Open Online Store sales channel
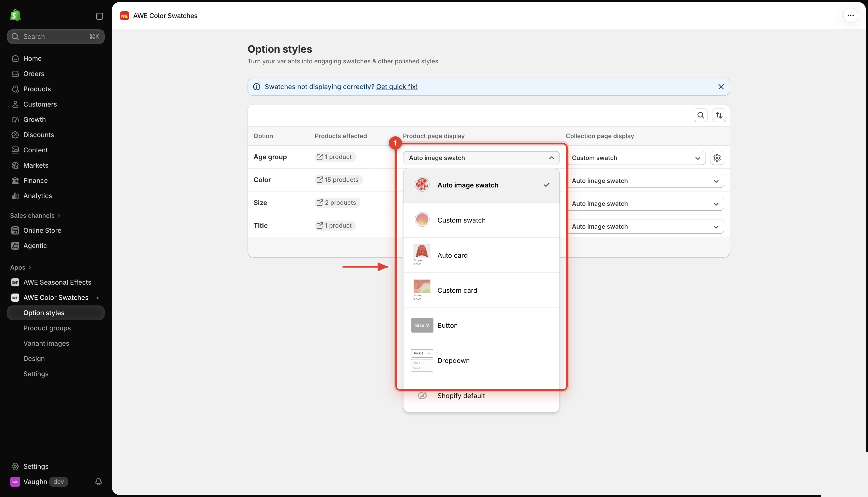 (x=56, y=230)
